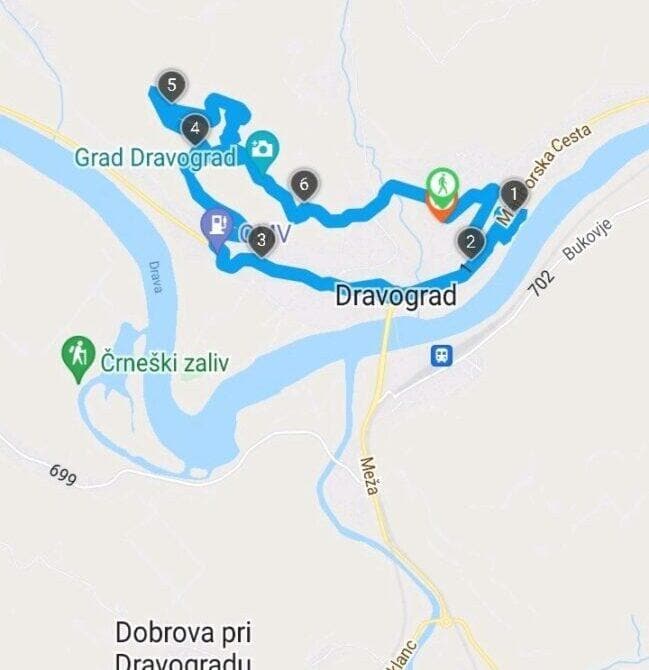Click road number 699 label
The width and height of the screenshot is (649, 670).
tap(63, 475)
